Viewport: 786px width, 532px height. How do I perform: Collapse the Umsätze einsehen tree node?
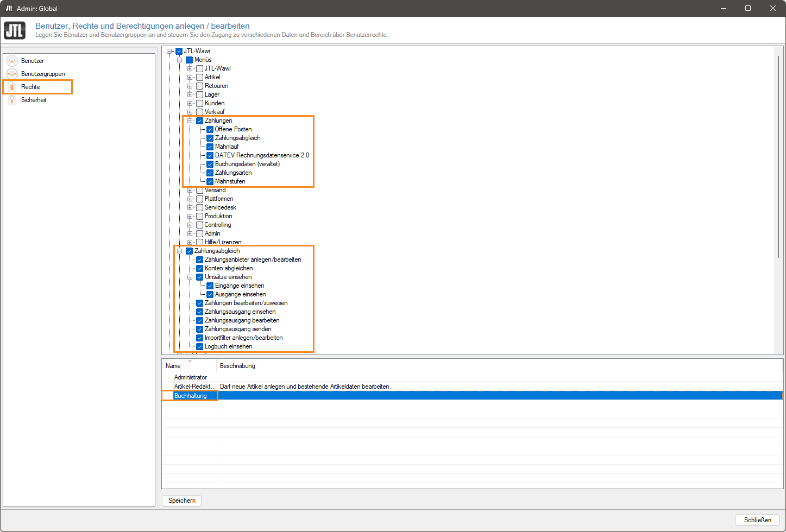(x=190, y=277)
